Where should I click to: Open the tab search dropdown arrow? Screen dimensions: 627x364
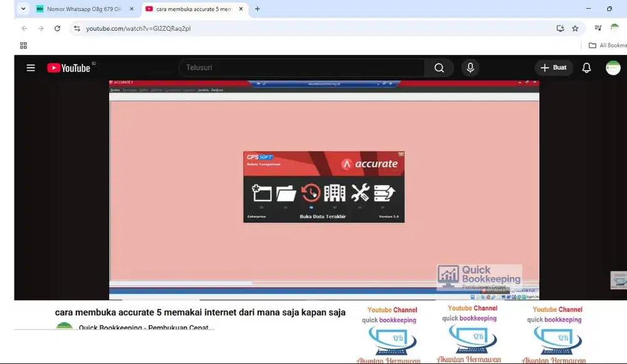click(x=23, y=8)
